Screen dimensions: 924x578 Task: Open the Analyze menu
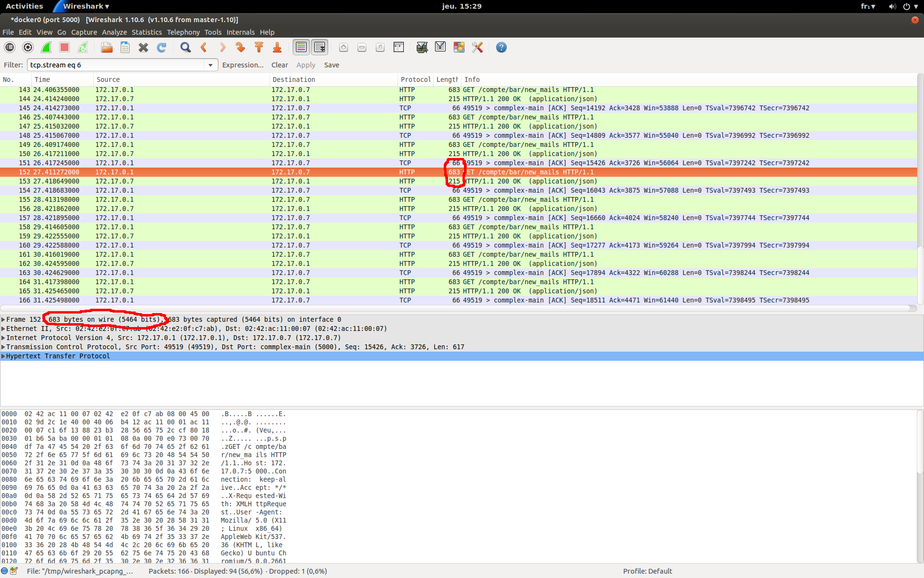pos(114,32)
